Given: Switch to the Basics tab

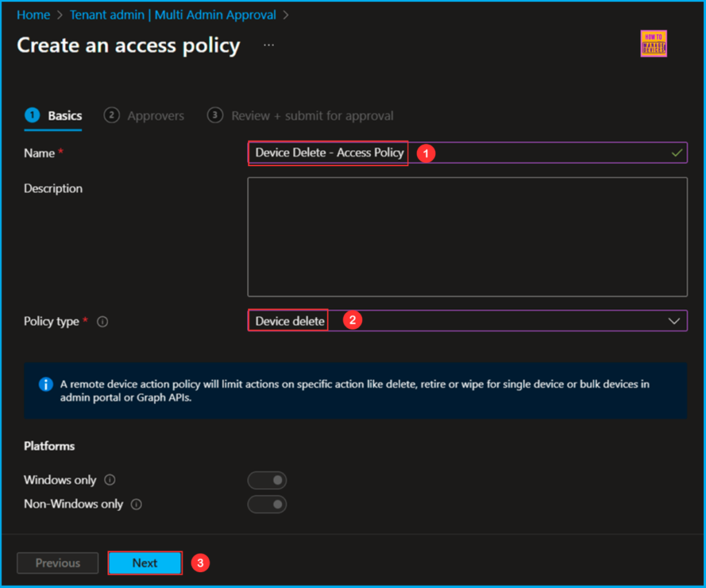Looking at the screenshot, I should coord(63,115).
